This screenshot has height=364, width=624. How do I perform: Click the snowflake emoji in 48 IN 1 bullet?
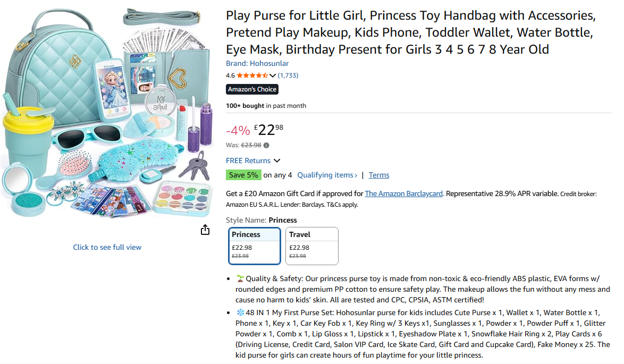240,313
